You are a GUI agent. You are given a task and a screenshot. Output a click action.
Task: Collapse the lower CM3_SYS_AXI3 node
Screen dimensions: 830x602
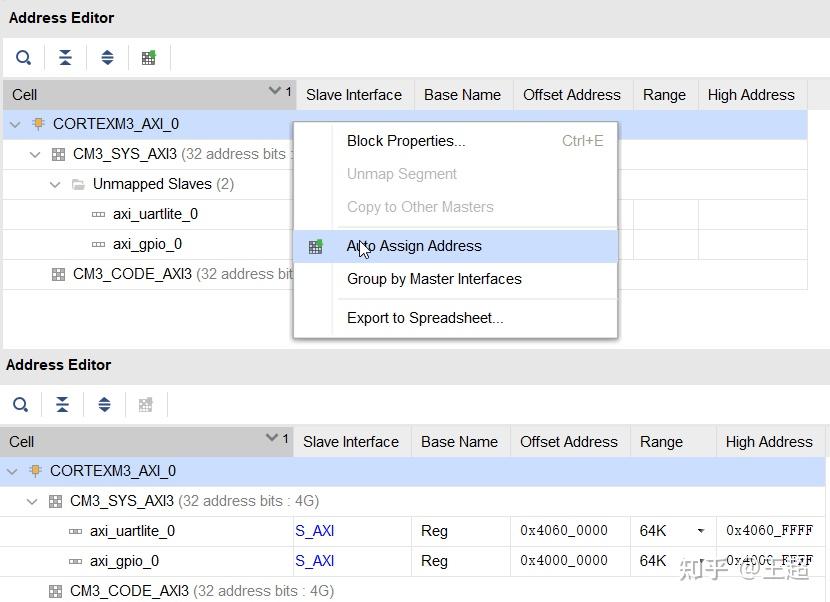(x=32, y=501)
